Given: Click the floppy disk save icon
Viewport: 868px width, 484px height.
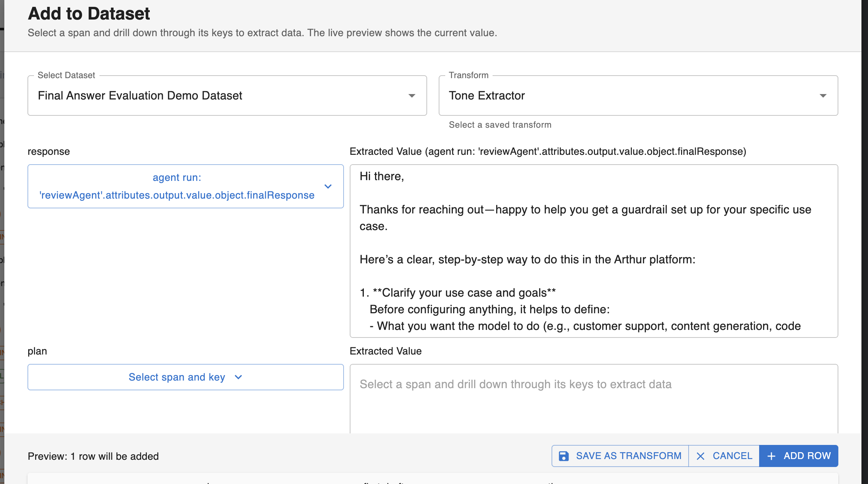Looking at the screenshot, I should coord(563,456).
